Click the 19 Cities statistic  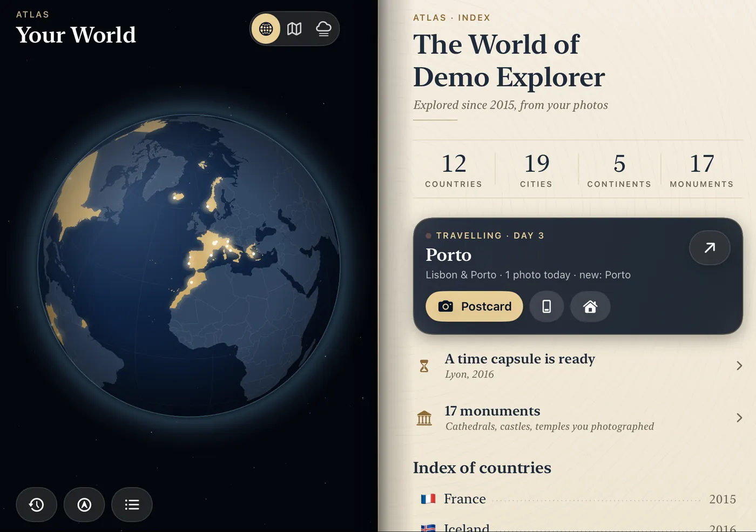pyautogui.click(x=536, y=170)
